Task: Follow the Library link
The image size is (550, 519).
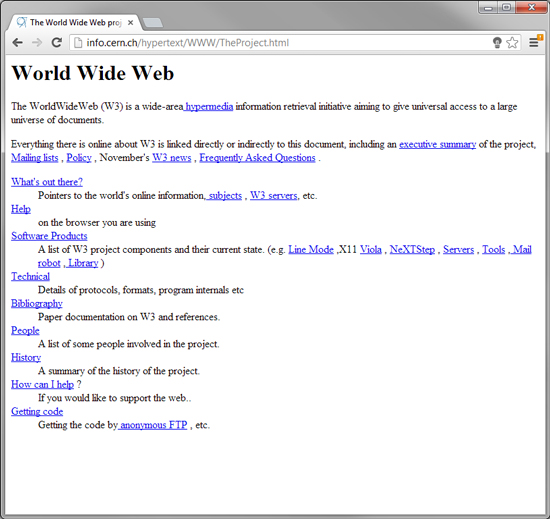Action: (82, 263)
